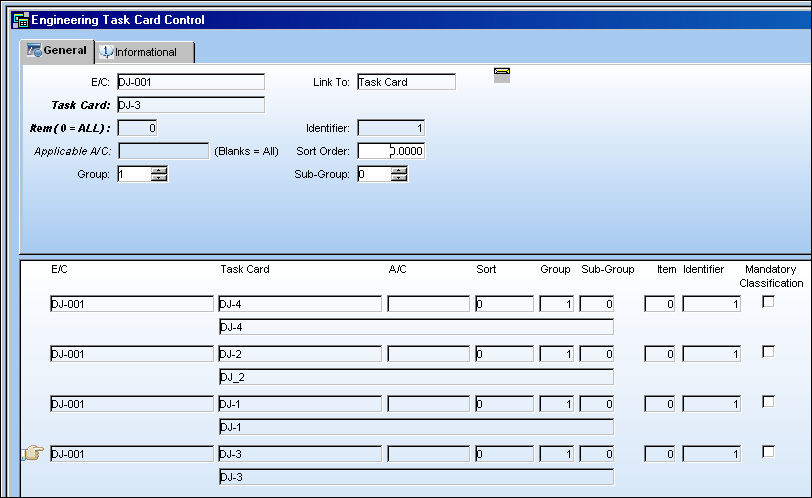Click the A/C cell in DJ-4 row
812x498 pixels.
pyautogui.click(x=428, y=304)
